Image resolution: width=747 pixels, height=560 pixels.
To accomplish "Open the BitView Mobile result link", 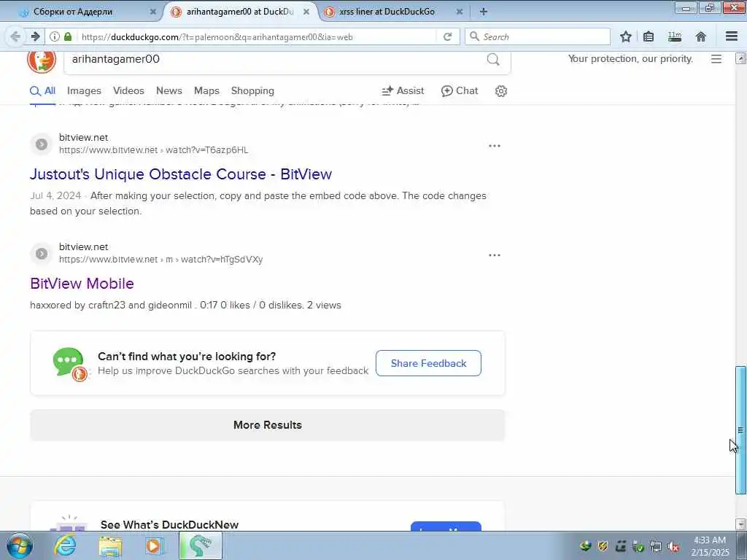I will 82,284.
